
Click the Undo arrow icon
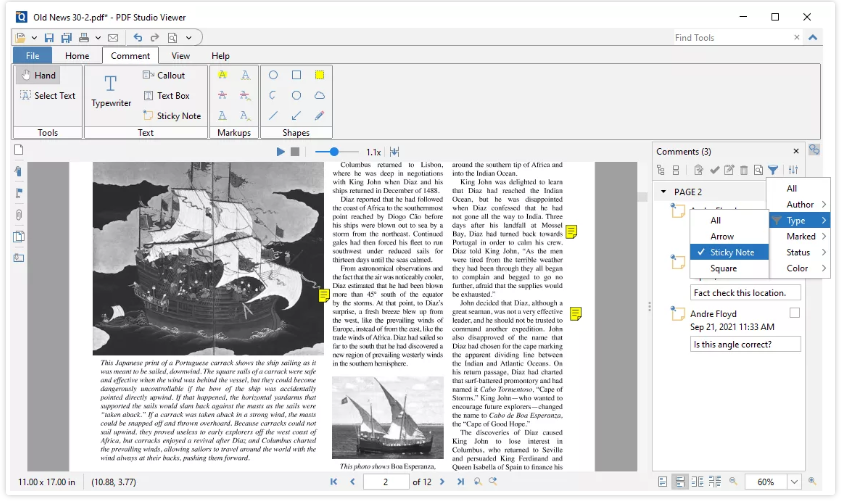(x=138, y=38)
